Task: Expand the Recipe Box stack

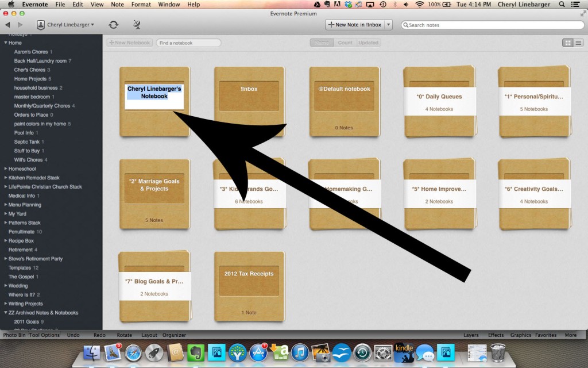Action: coord(6,241)
